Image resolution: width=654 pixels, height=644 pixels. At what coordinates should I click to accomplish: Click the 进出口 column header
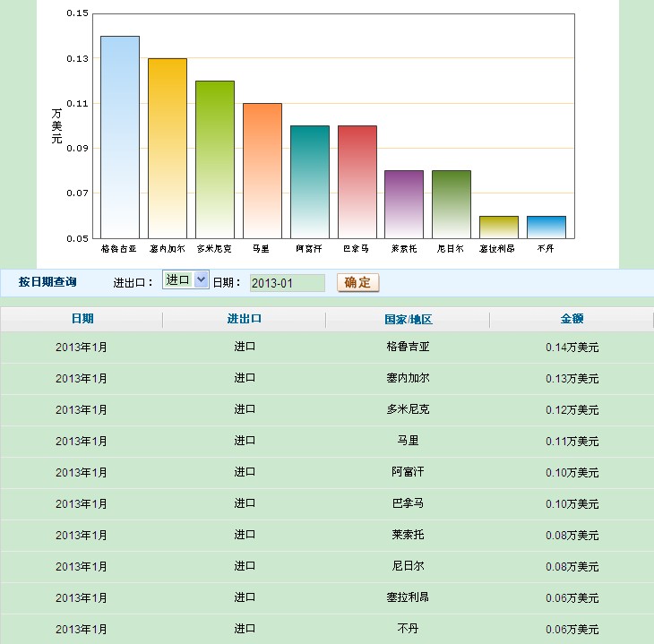click(x=245, y=319)
